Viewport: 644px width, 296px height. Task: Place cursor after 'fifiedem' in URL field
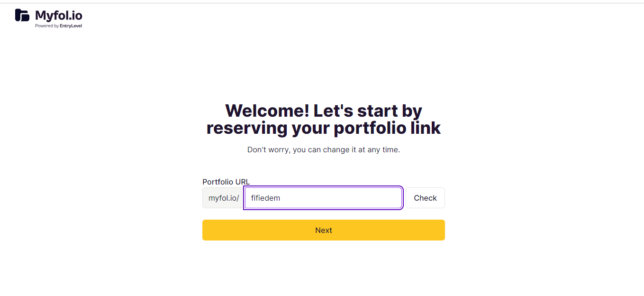(281, 198)
